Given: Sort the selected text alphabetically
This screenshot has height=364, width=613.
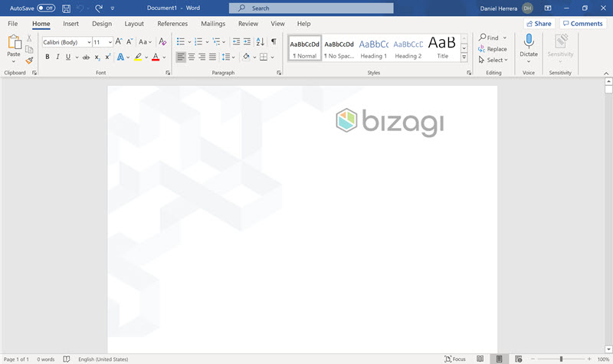Looking at the screenshot, I should click(x=261, y=41).
